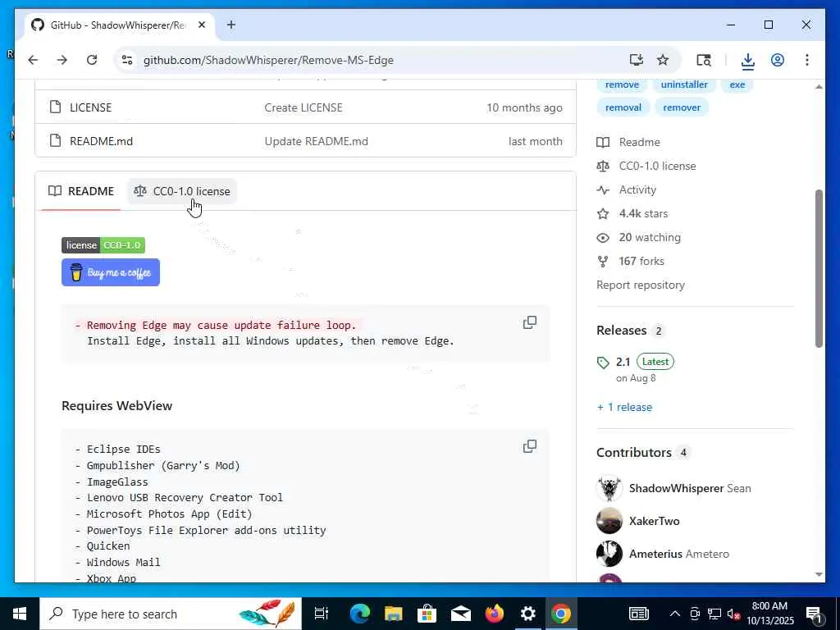This screenshot has width=840, height=630.
Task: Launch Microsoft Edge from taskbar
Action: [x=360, y=614]
